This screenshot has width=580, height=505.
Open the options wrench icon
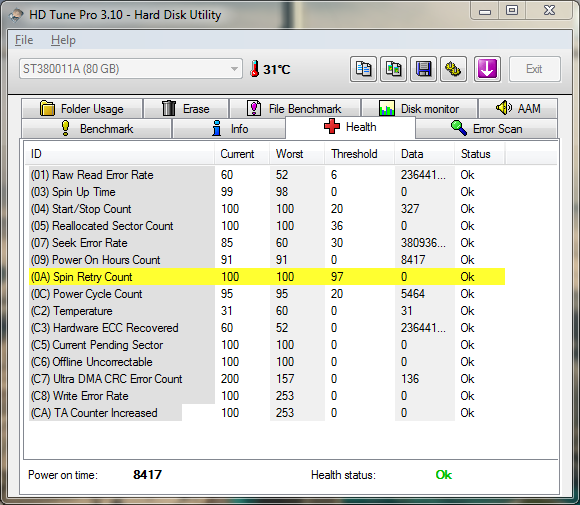[x=453, y=69]
